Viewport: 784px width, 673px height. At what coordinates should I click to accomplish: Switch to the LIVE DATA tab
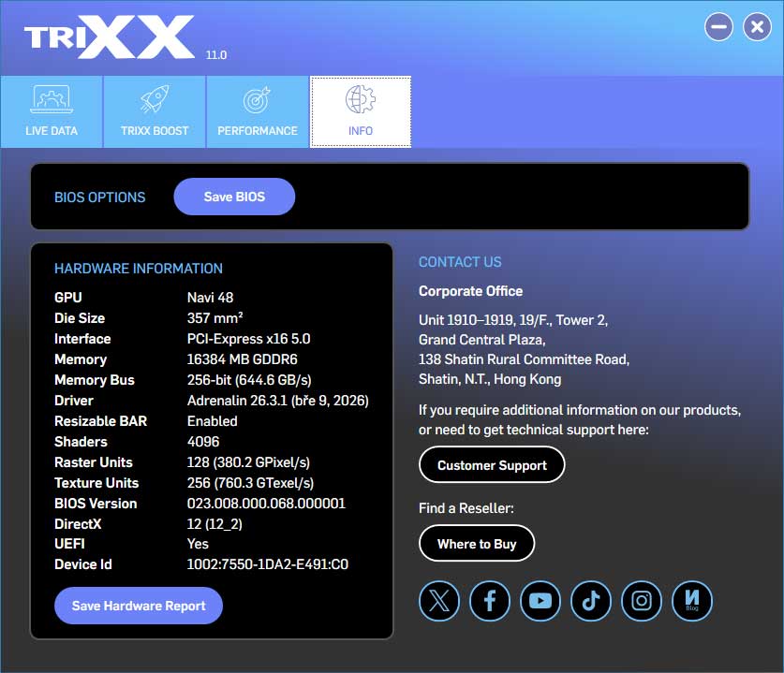pyautogui.click(x=51, y=111)
